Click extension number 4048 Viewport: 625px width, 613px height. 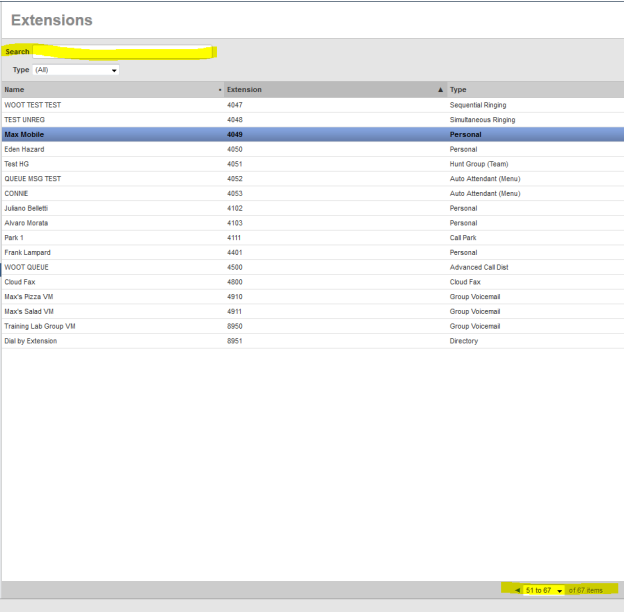click(235, 120)
